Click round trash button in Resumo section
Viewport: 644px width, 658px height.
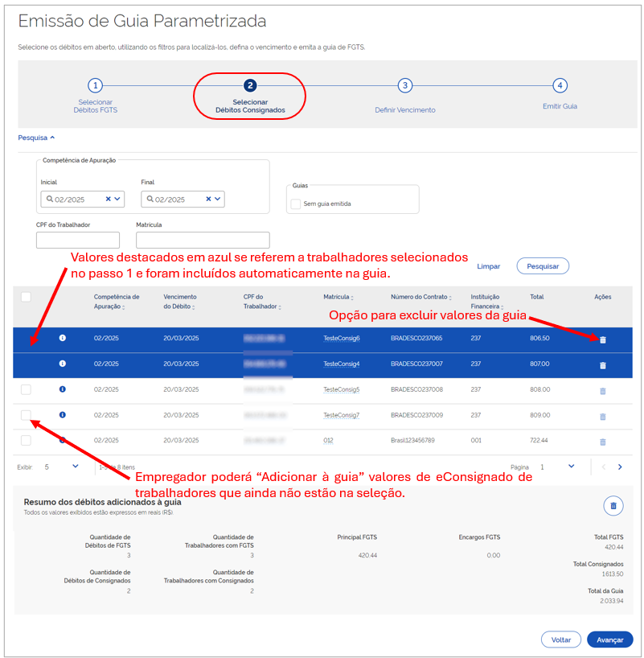613,505
